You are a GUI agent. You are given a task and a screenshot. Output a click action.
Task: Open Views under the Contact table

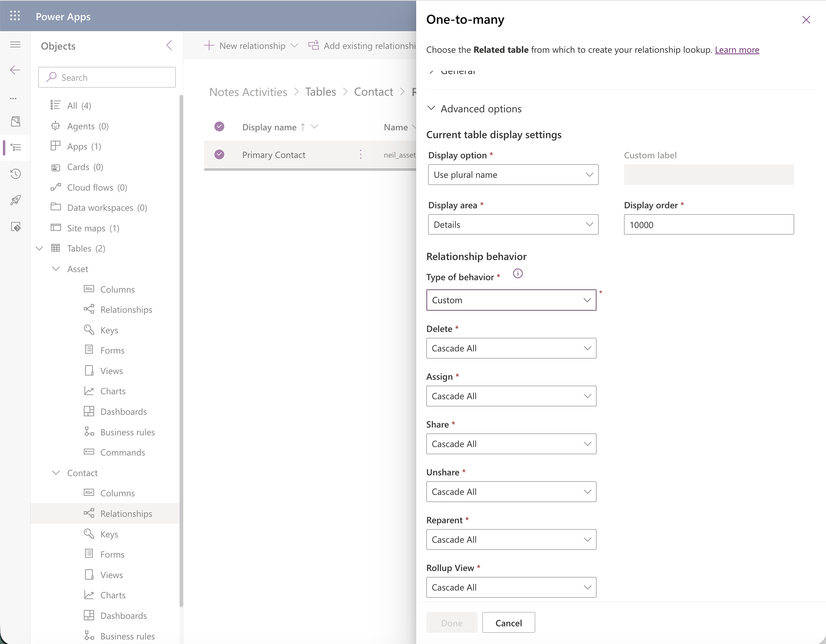(x=112, y=575)
